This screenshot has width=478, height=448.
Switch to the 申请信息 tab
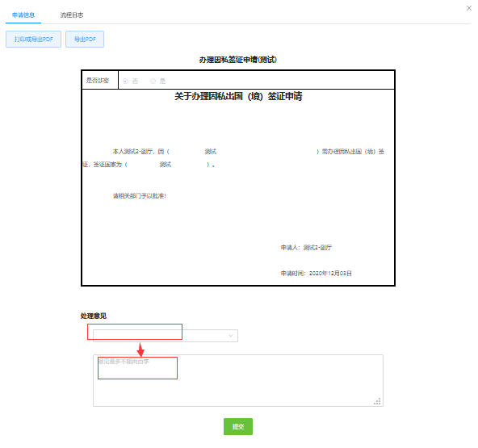(23, 15)
